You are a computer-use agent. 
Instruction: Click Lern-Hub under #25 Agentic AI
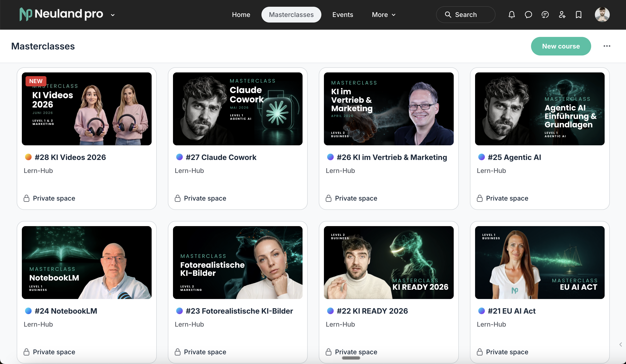pos(491,171)
